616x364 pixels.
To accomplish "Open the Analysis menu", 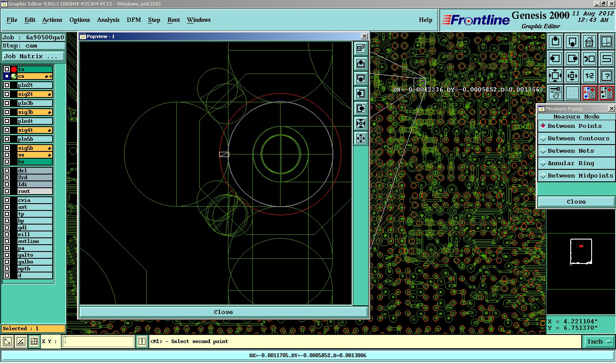I will click(x=108, y=20).
